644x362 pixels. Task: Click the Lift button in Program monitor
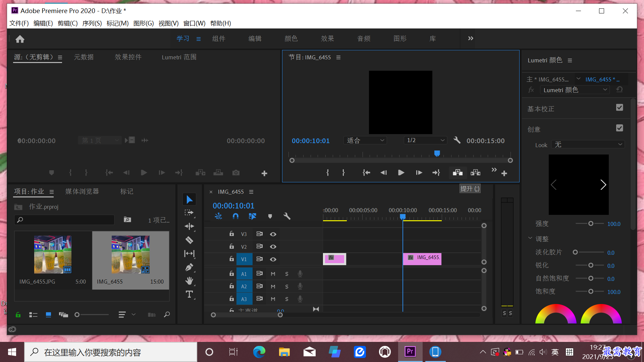(x=458, y=173)
